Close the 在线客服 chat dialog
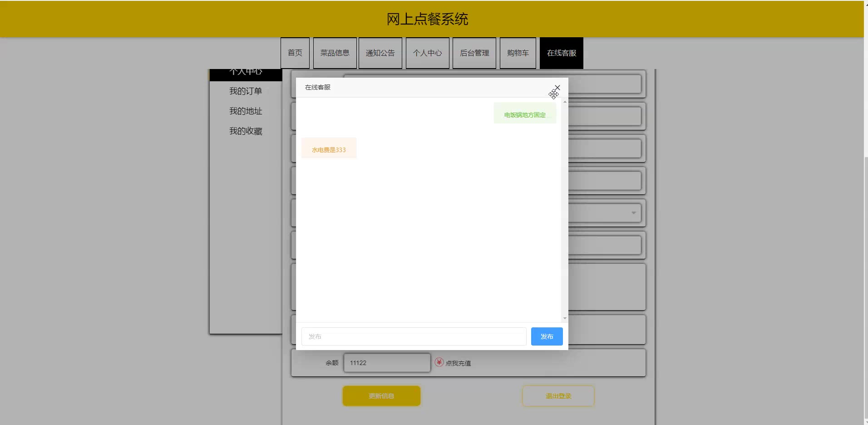868x425 pixels. [557, 88]
